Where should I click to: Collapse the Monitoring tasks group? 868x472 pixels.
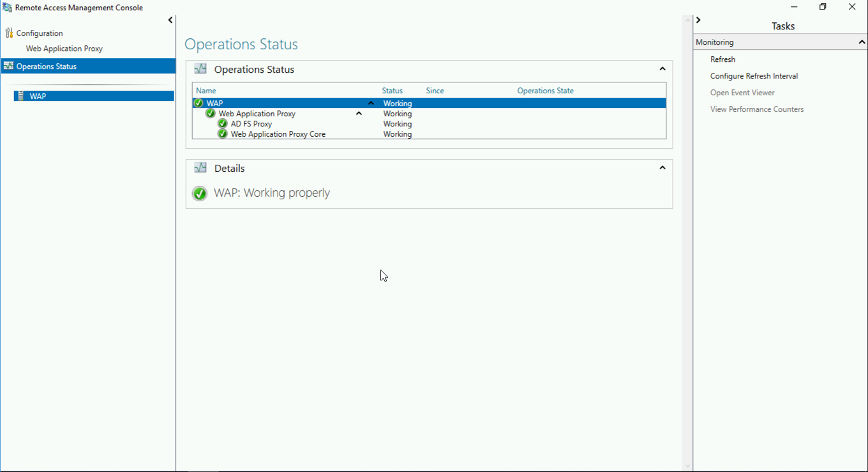(862, 42)
